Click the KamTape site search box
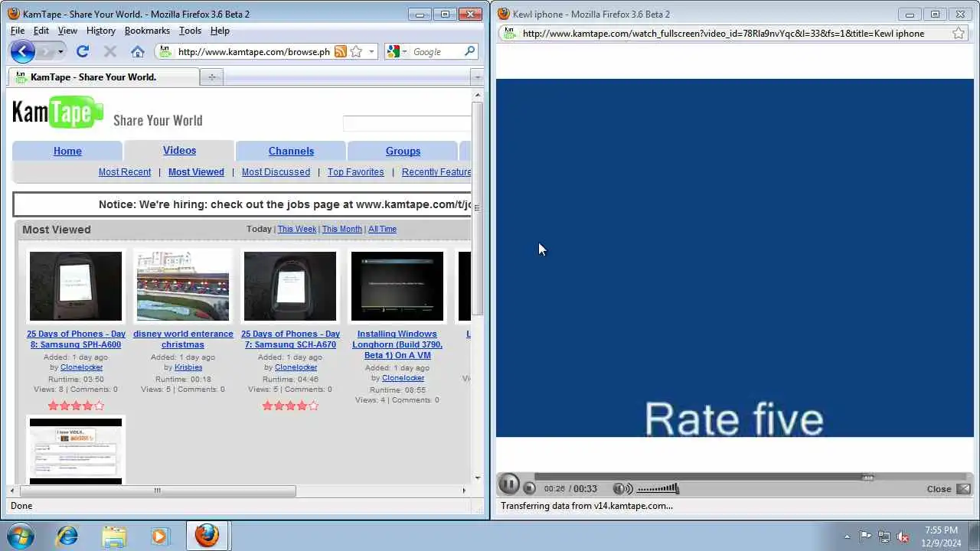The height and width of the screenshot is (551, 980). (407, 124)
